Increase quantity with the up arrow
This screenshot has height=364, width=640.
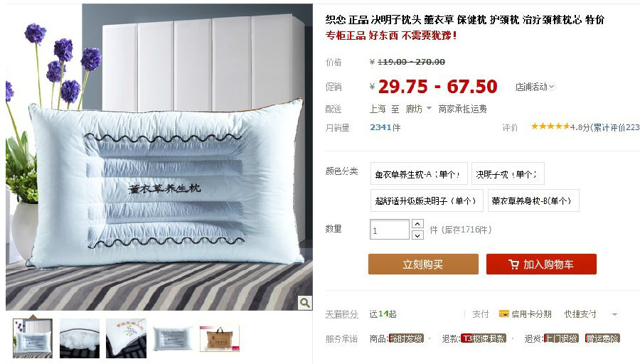click(417, 224)
